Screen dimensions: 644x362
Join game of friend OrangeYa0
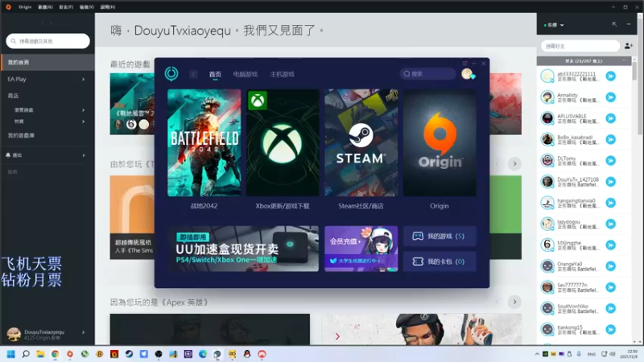tap(611, 266)
